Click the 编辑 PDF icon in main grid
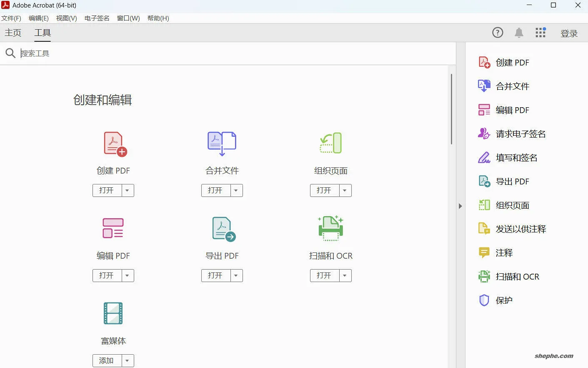The width and height of the screenshot is (588, 368). tap(113, 228)
